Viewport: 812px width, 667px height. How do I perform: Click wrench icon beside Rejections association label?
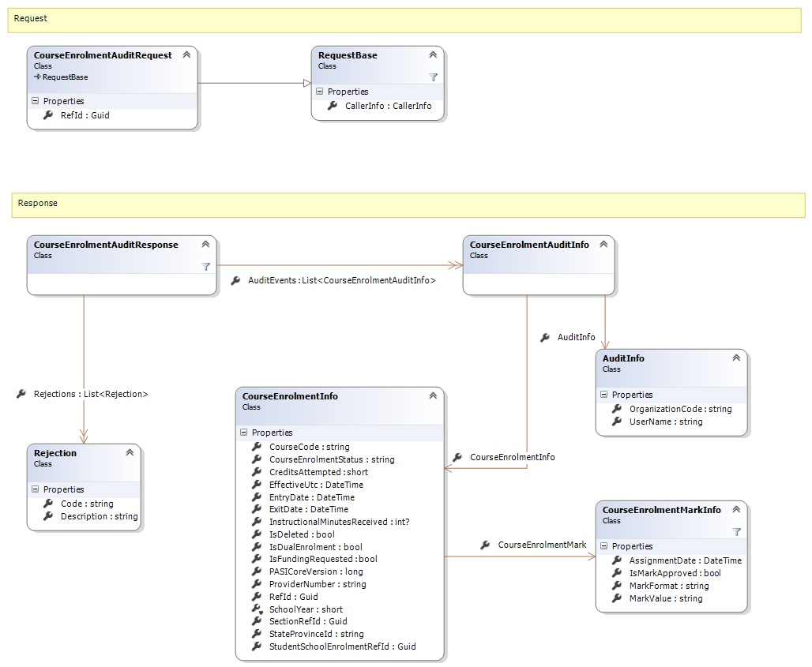coord(21,394)
